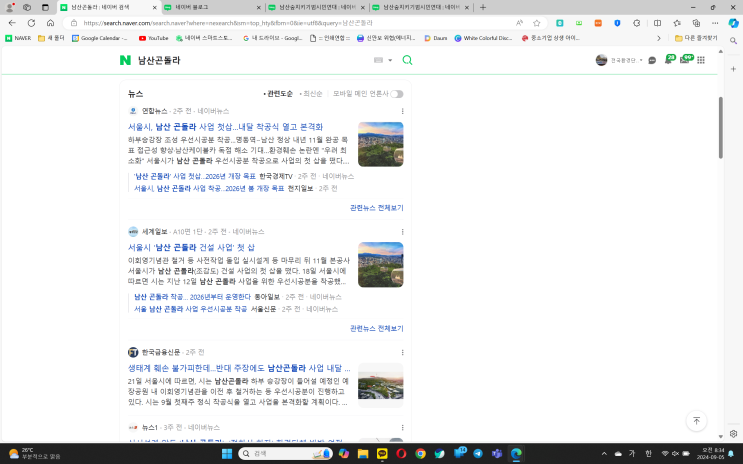The width and height of the screenshot is (743, 464).
Task: Open headline 생태계 훼손 불가피한데 article
Action: click(x=239, y=368)
